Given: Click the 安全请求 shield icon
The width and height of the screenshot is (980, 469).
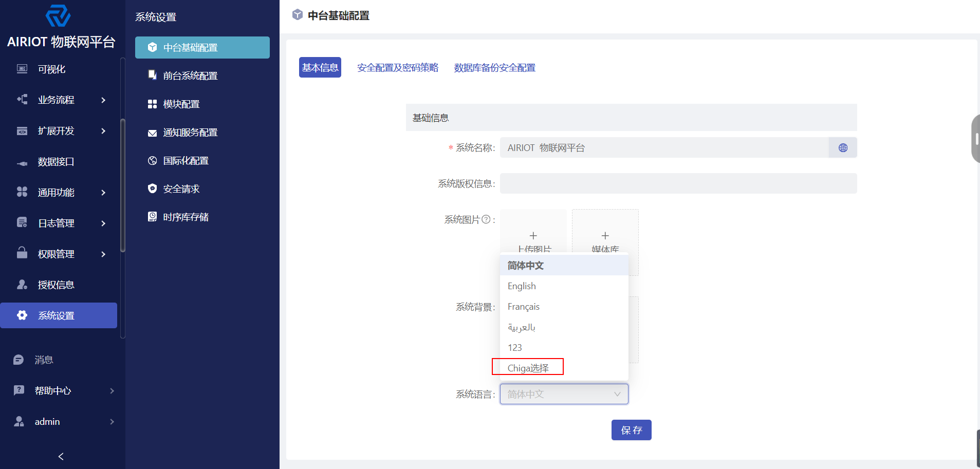Looking at the screenshot, I should click(152, 189).
